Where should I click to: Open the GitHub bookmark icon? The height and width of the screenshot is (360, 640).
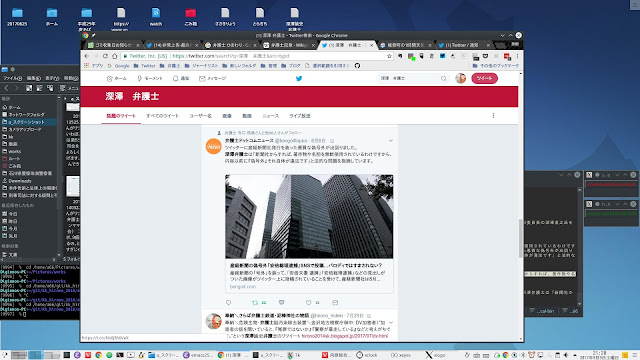tap(358, 66)
